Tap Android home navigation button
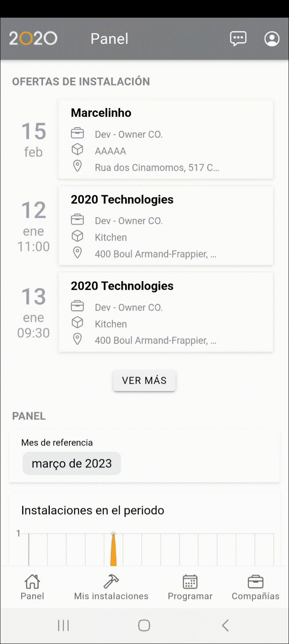This screenshot has height=644, width=289. (x=144, y=625)
